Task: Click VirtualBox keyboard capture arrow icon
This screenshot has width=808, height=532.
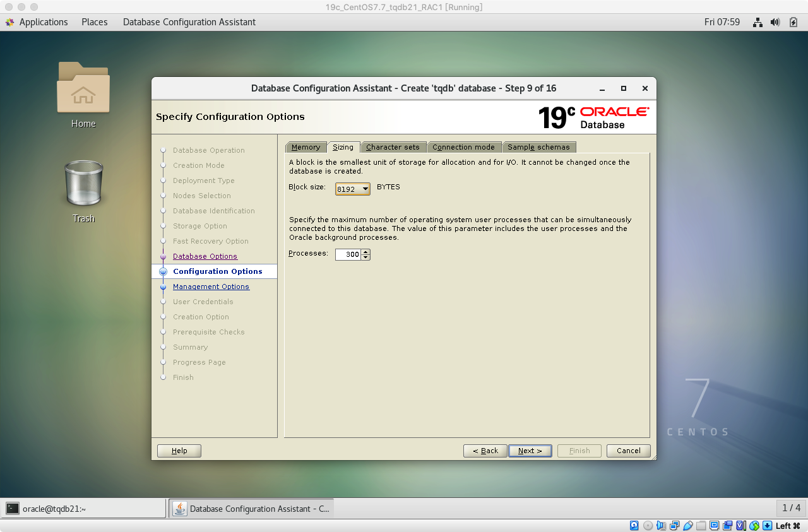Action: [x=767, y=526]
